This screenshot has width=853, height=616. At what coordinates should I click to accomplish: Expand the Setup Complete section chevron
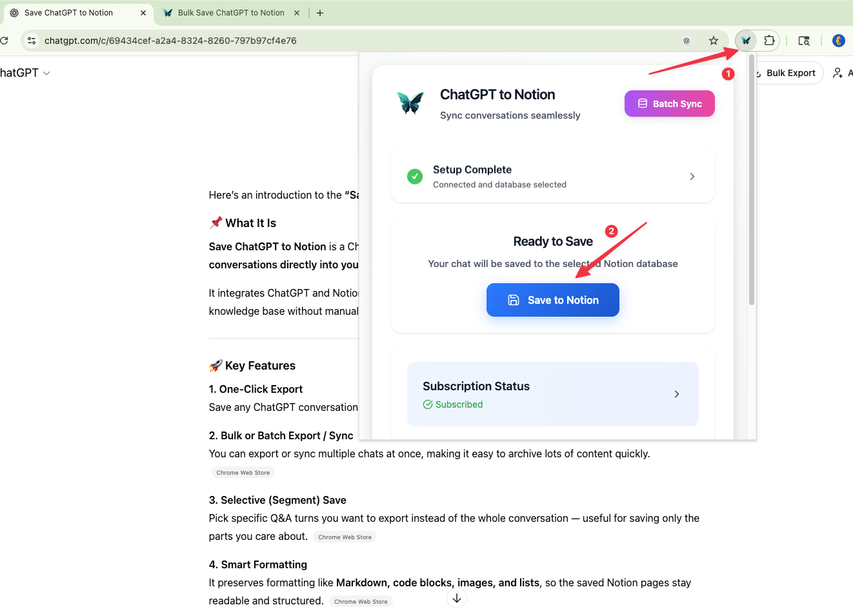(x=692, y=177)
